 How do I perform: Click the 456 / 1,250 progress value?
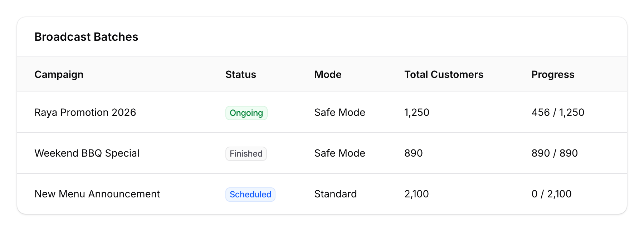pos(557,113)
